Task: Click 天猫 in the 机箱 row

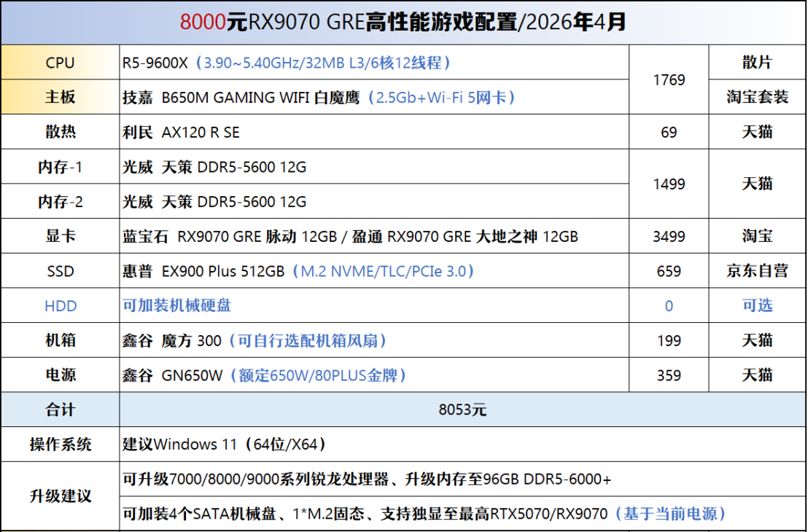Action: (758, 340)
